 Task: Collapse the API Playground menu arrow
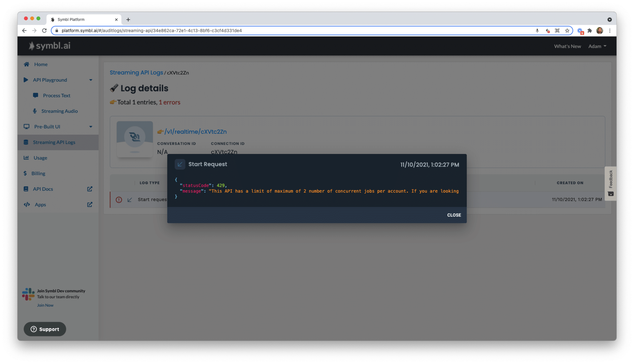(x=91, y=80)
